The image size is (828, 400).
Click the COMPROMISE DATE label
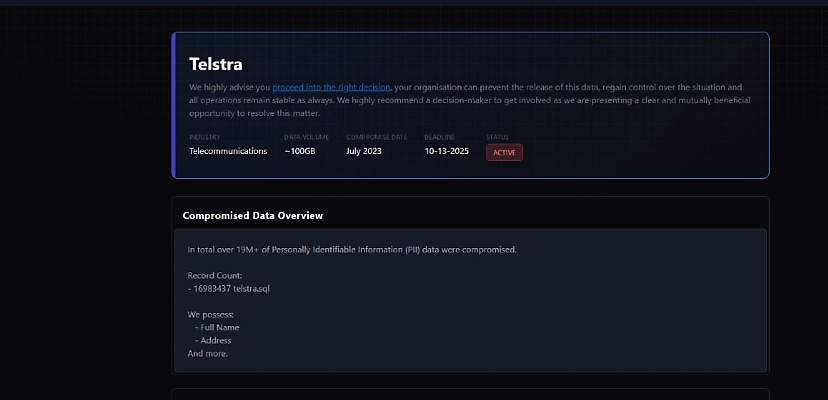(377, 137)
